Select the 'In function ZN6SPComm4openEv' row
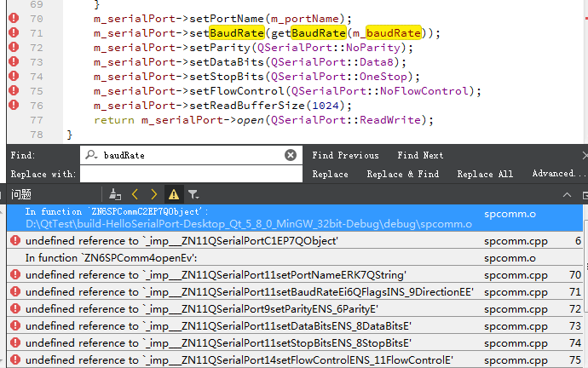The height and width of the screenshot is (368, 588). (294, 258)
